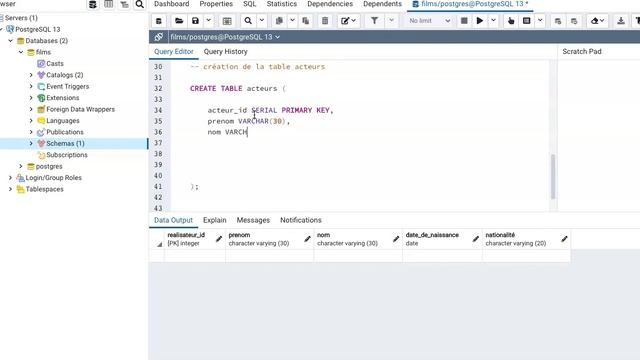
Task: Click the Stop query square button
Action: 464,21
